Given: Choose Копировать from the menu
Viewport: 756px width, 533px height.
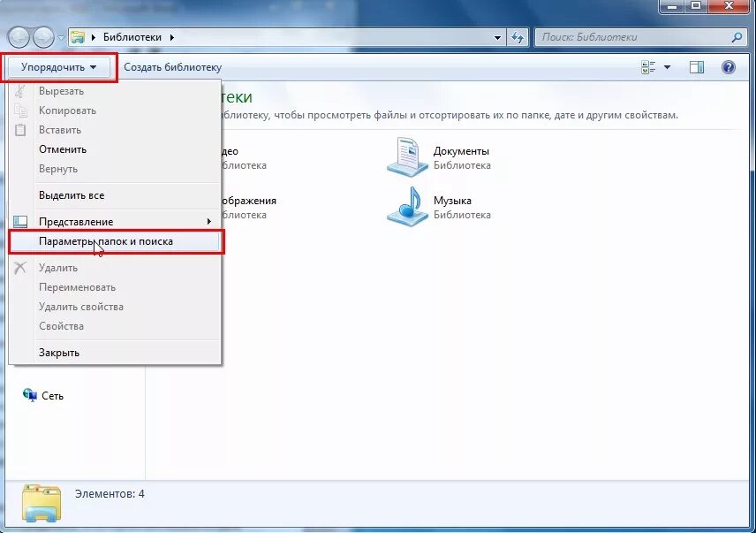Looking at the screenshot, I should pyautogui.click(x=115, y=110).
